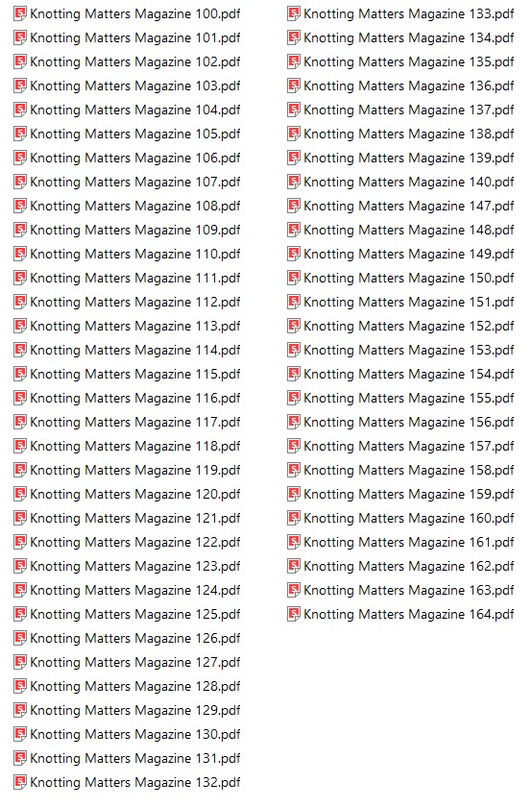Select file Knotting Matters Magazine 110.pdf
Image resolution: width=532 pixels, height=807 pixels.
[x=127, y=254]
